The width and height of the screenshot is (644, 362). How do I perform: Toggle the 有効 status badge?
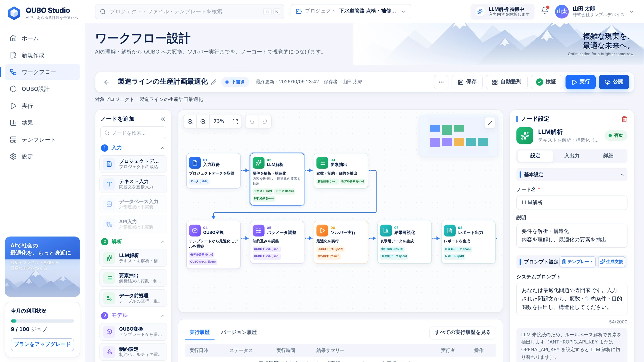(x=616, y=135)
